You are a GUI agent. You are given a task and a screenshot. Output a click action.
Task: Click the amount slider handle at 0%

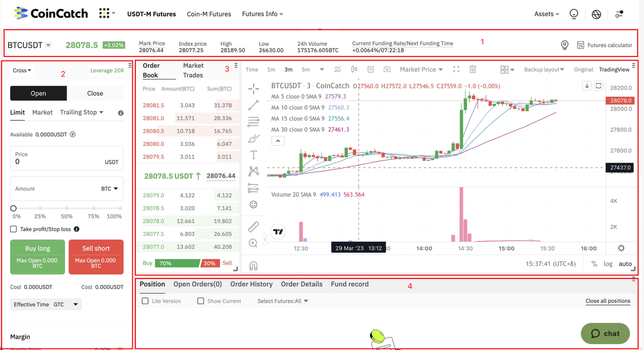click(x=14, y=208)
